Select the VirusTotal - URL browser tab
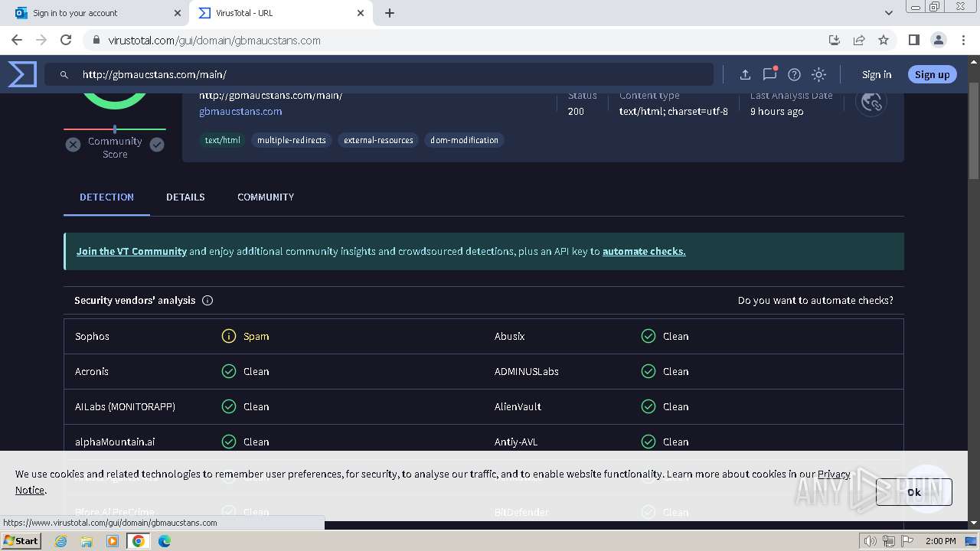The height and width of the screenshot is (551, 980). (280, 13)
